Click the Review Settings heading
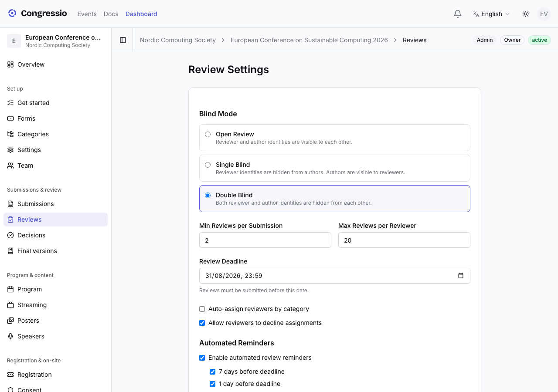This screenshot has width=558, height=392. (x=228, y=70)
